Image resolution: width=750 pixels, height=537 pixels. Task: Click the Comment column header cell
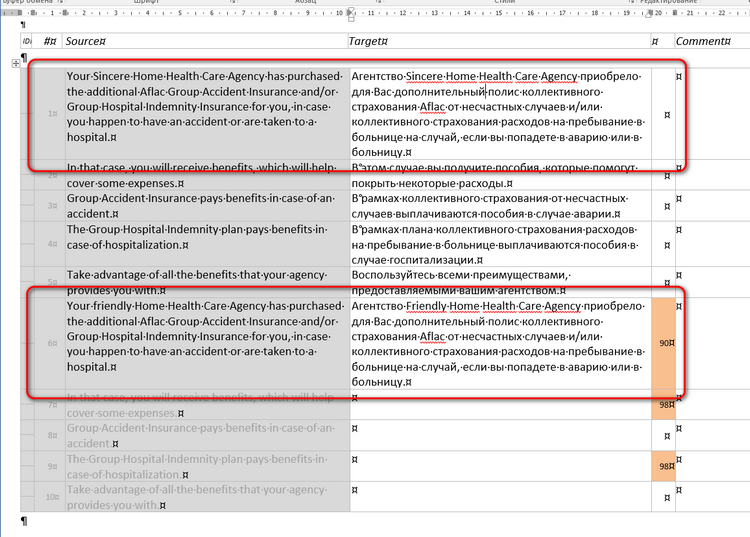712,41
